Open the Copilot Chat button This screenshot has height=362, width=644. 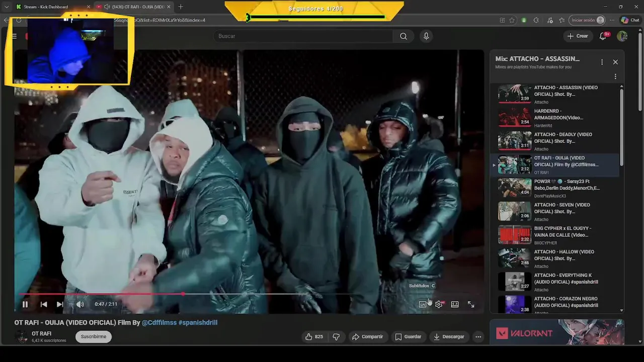[x=630, y=20]
